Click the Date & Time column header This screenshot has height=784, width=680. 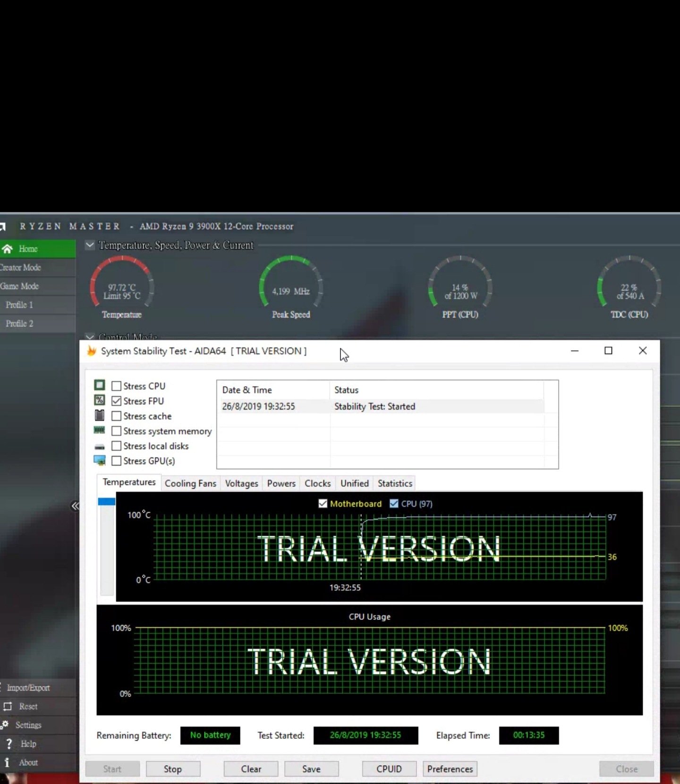273,390
